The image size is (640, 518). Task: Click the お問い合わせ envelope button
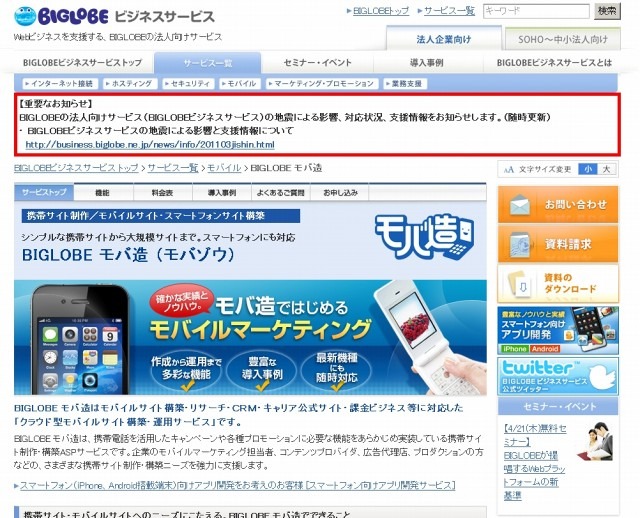tap(558, 205)
